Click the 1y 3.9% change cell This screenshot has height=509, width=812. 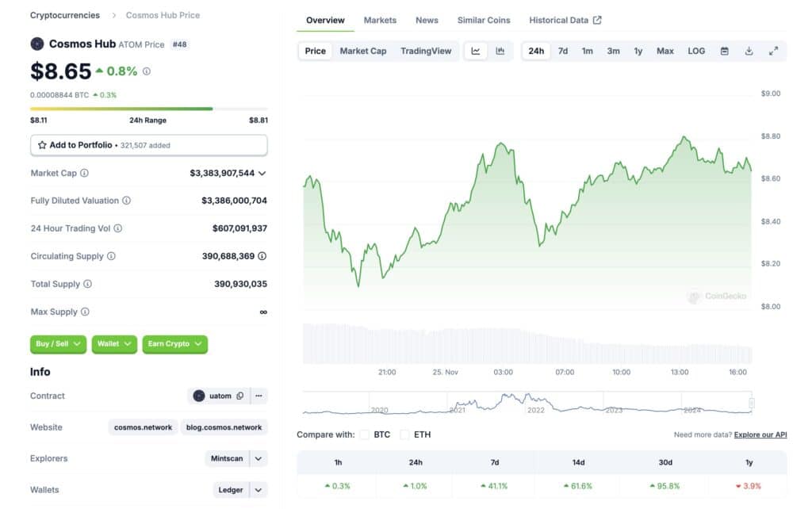point(749,486)
